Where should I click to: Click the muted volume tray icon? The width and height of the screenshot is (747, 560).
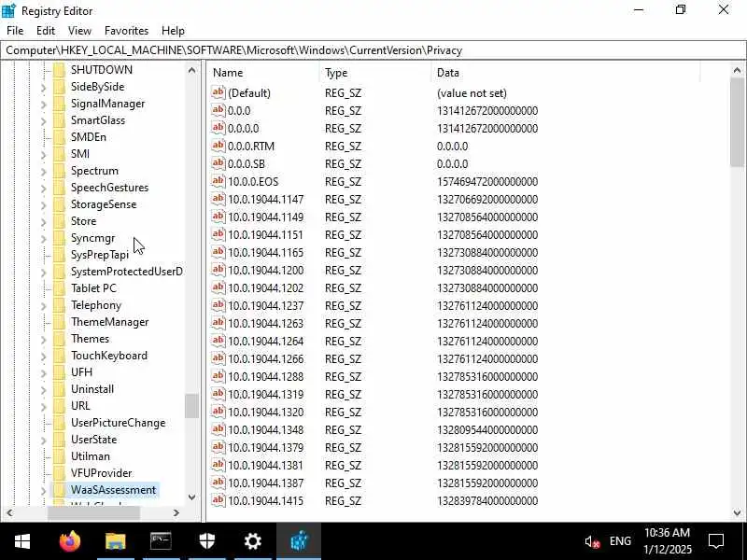(591, 541)
